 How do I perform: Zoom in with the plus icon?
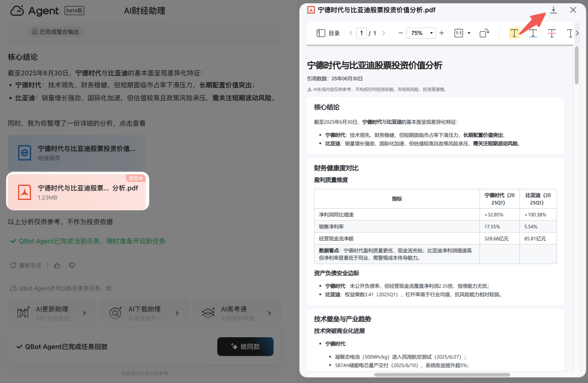tap(442, 33)
